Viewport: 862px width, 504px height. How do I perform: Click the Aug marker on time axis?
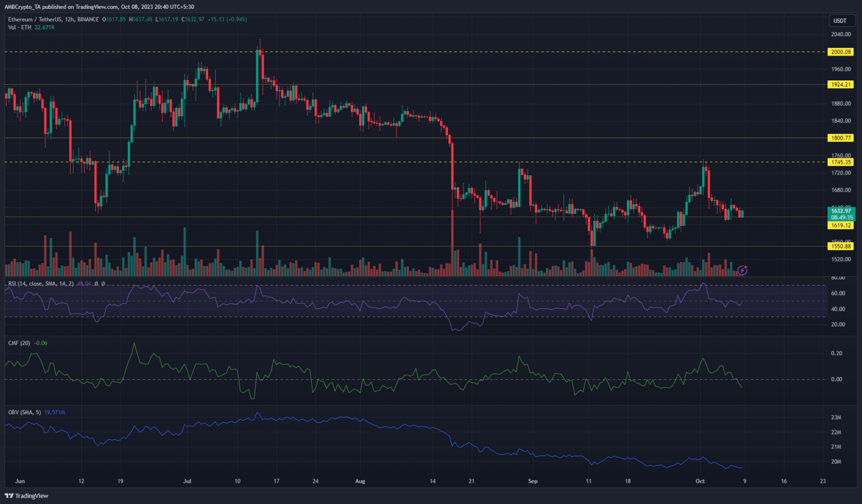360,481
